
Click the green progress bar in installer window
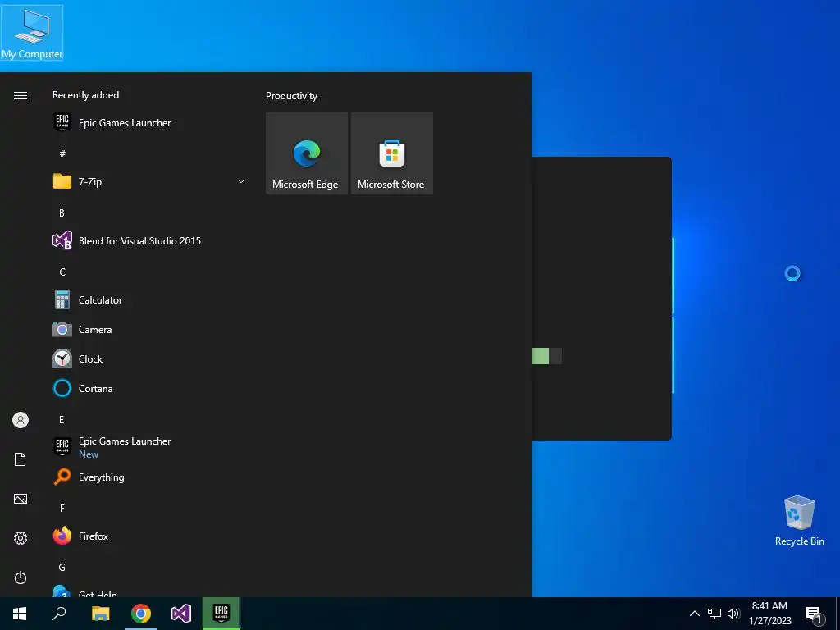point(540,356)
